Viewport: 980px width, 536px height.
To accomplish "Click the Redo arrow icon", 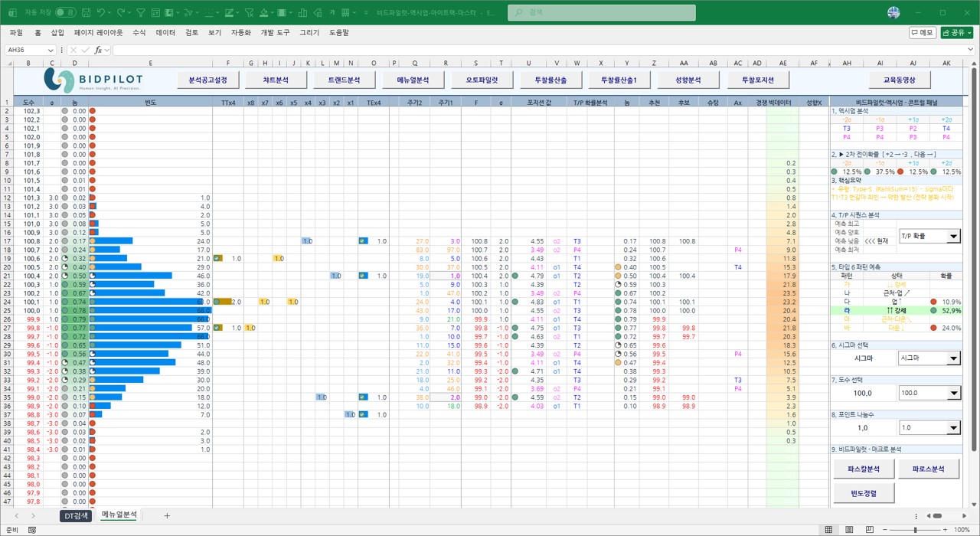I will (121, 12).
